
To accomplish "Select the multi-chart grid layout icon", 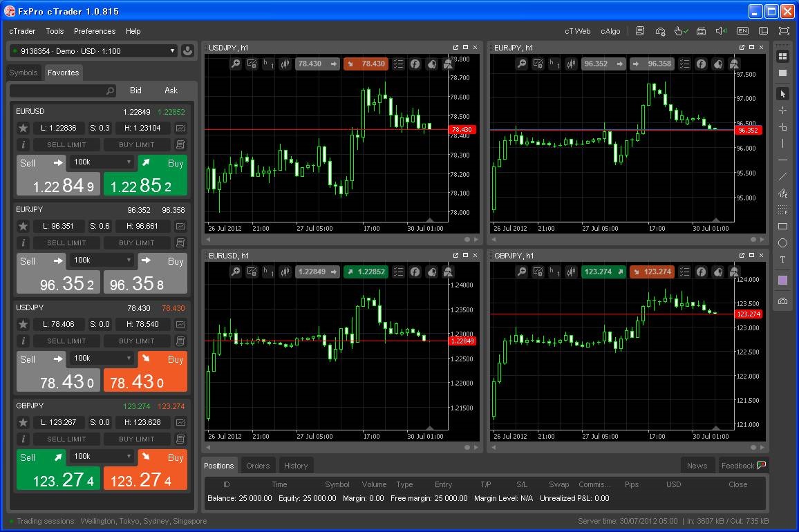I will 782,56.
